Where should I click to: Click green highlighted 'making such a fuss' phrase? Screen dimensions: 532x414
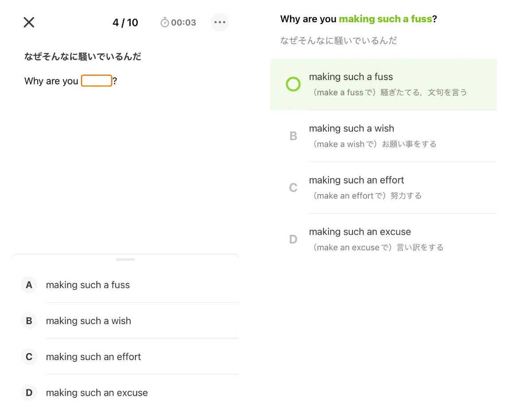click(385, 19)
